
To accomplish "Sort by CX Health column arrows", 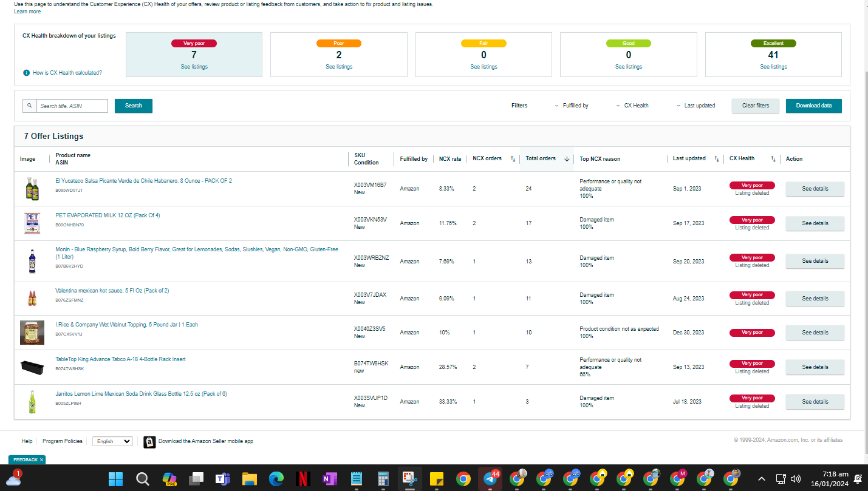I will (x=773, y=159).
